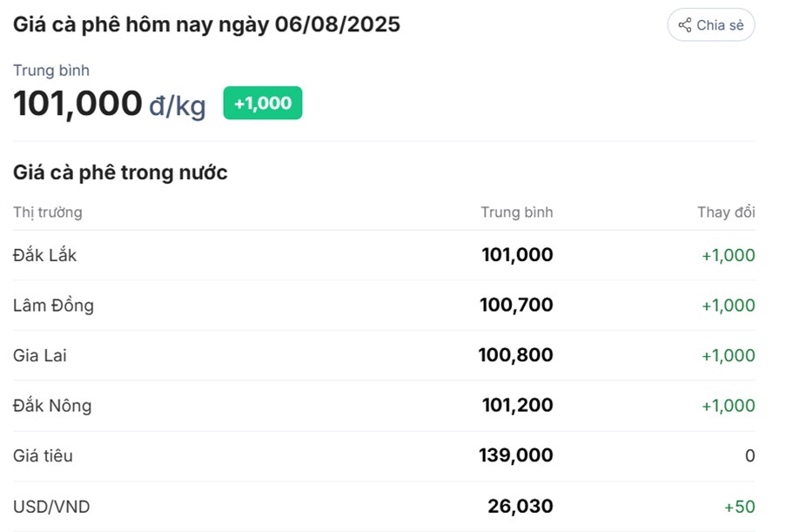Click the Chia sẻ share button
Viewport: 786px width, 532px height.
(x=711, y=24)
